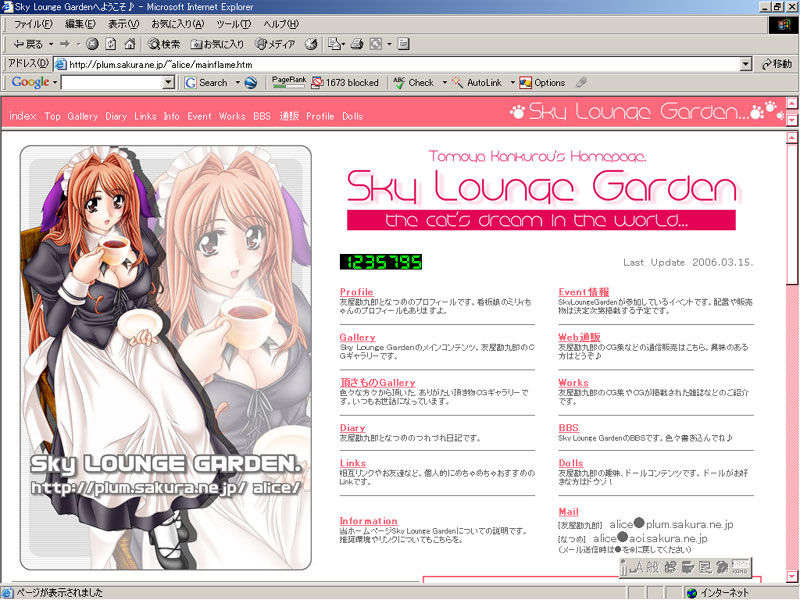Open the Mail toolbar button
The height and width of the screenshot is (600, 800).
click(x=334, y=44)
